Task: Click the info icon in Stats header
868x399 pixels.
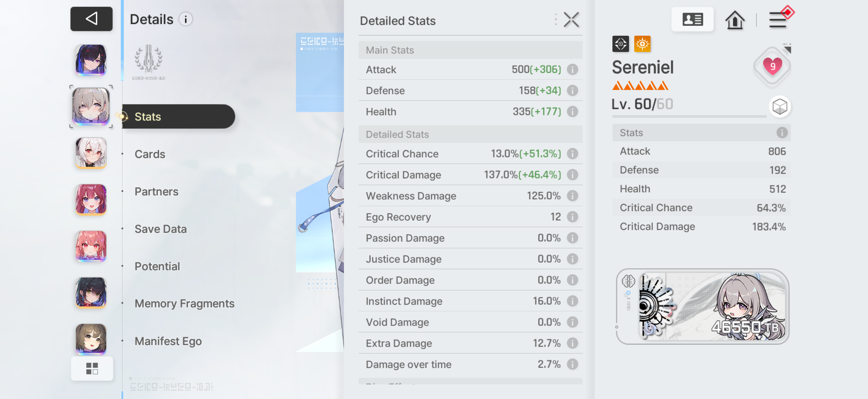Action: (782, 133)
